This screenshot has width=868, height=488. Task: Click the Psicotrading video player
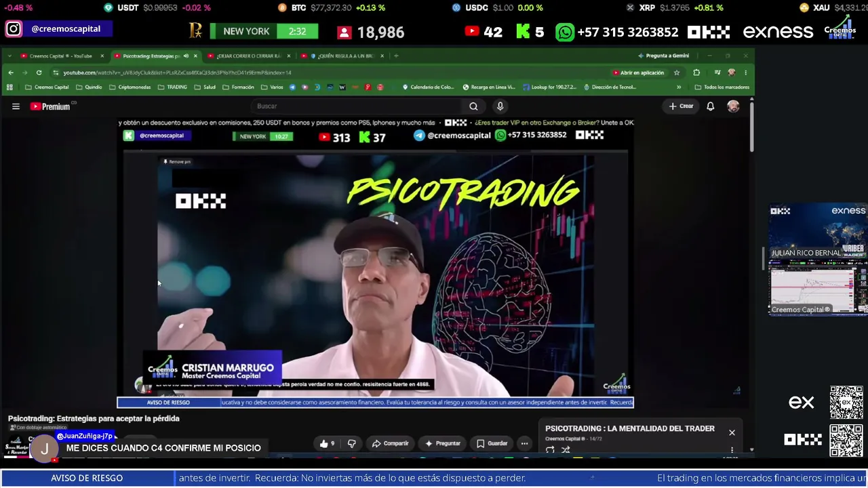tap(375, 264)
